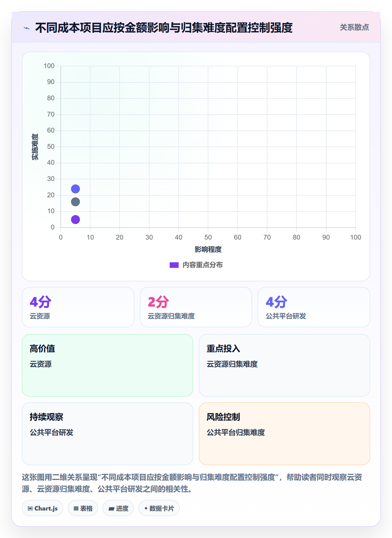This screenshot has width=392, height=538.
Task: Click the 高价值 quadrant heading
Action: [42, 349]
